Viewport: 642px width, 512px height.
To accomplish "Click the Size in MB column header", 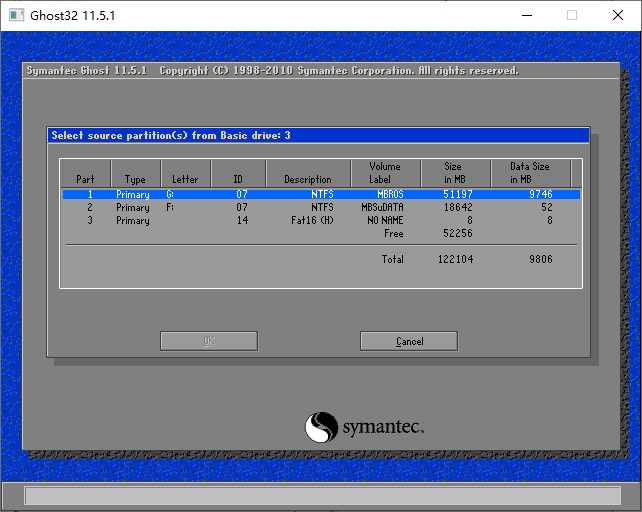I will point(454,173).
